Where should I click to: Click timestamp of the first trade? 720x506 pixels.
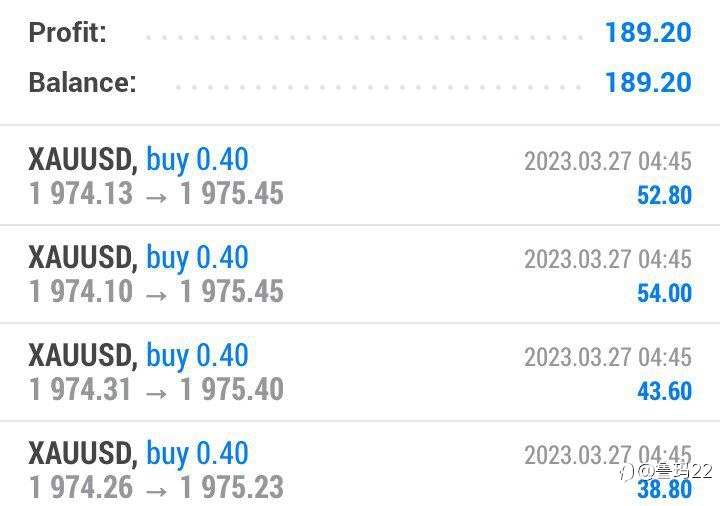[x=608, y=162]
